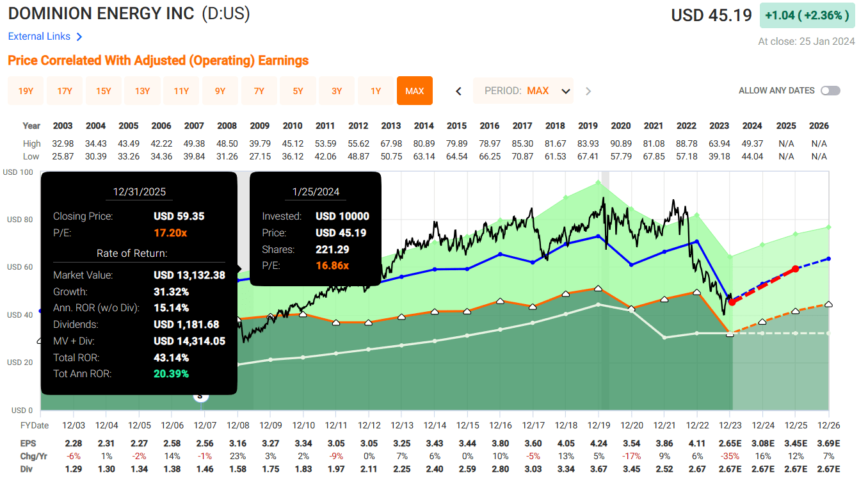Click the left chevron beside the Period selector

point(458,90)
